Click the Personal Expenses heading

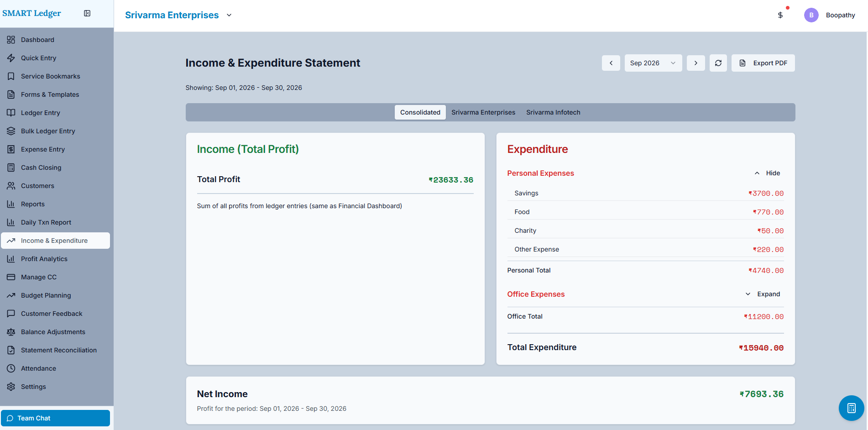coord(541,173)
